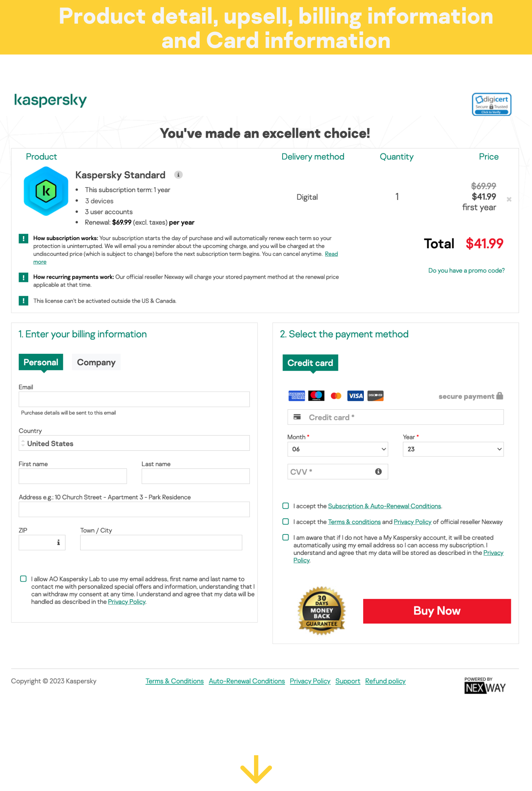Open info icon next to Kaspersky Standard
Screen dimensions: 532x791
[x=178, y=175]
